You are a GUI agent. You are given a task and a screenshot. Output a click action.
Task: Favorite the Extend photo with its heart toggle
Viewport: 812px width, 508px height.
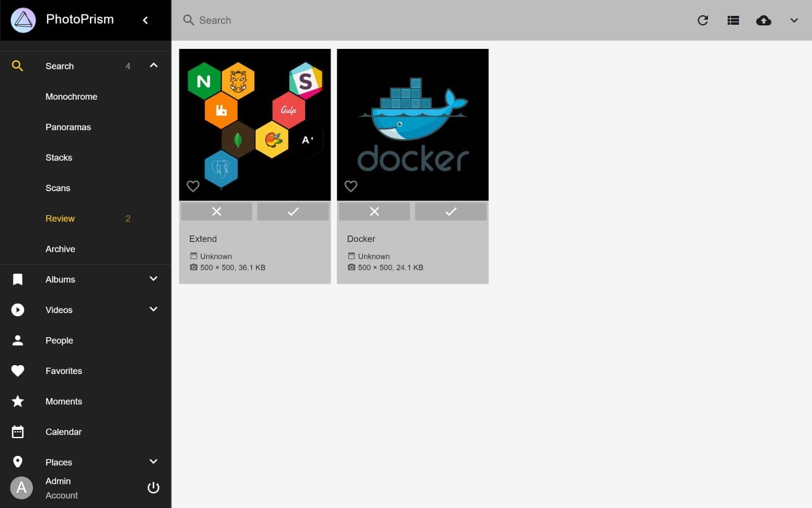tap(193, 186)
